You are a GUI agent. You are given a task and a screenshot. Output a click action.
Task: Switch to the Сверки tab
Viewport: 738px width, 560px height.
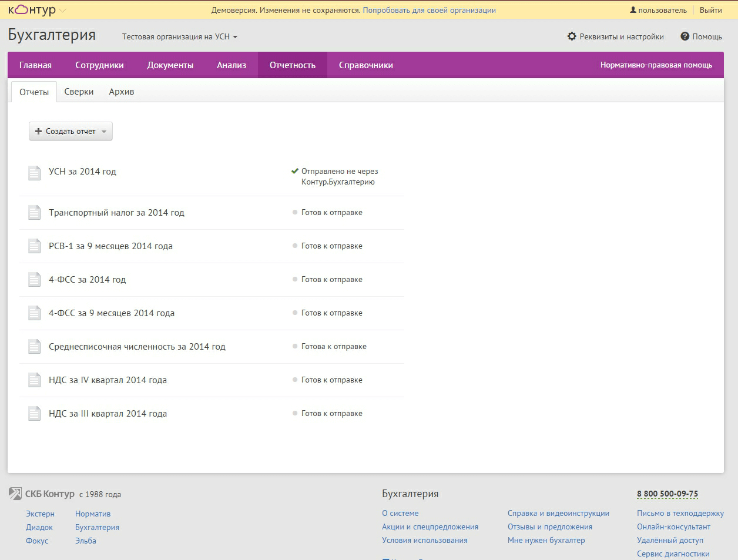click(79, 92)
